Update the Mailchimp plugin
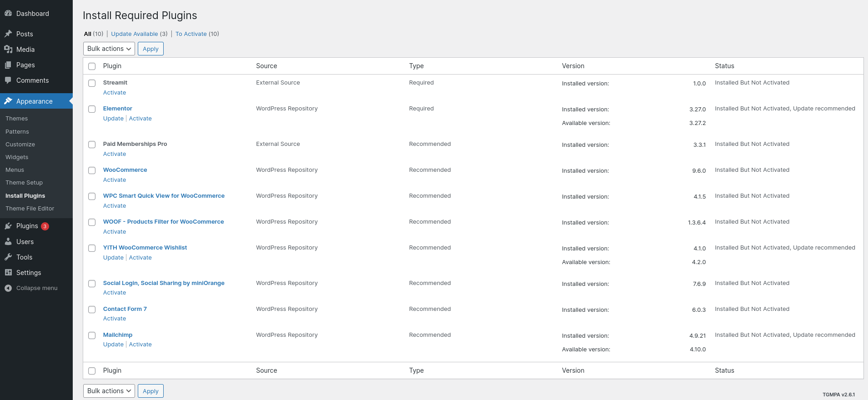This screenshot has width=868, height=400. click(x=113, y=345)
